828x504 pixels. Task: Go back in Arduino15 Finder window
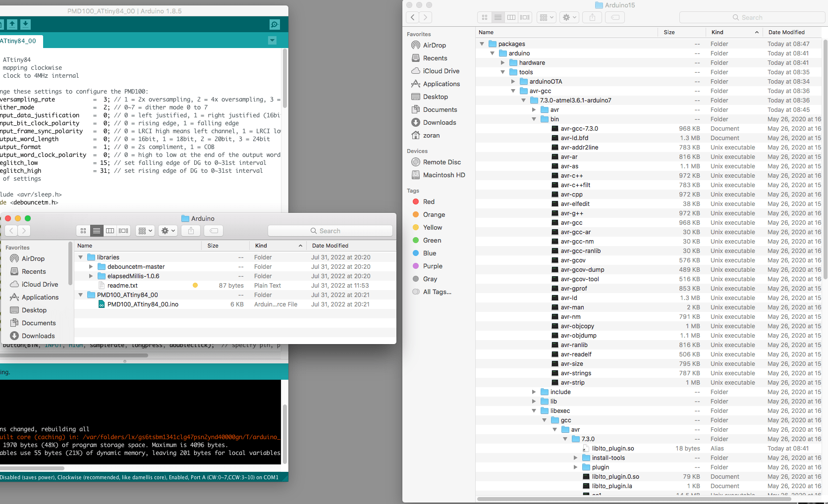[x=413, y=17]
